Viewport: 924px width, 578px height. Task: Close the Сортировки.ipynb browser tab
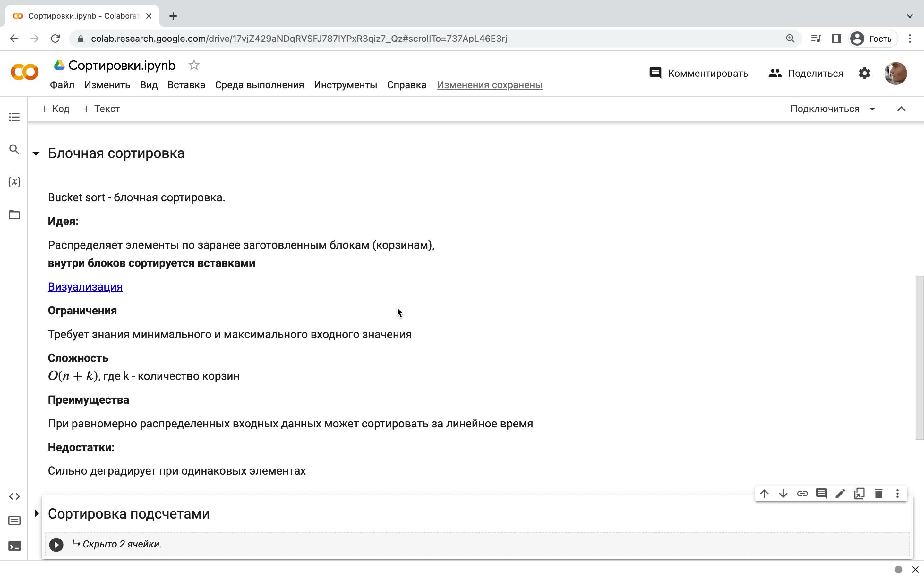149,16
